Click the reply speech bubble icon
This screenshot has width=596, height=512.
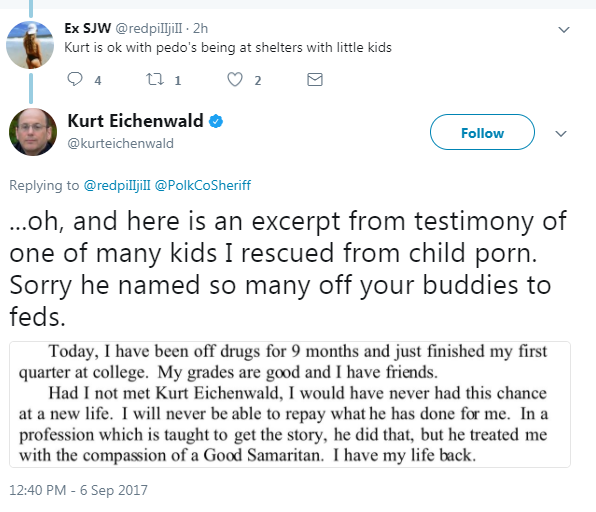(75, 79)
